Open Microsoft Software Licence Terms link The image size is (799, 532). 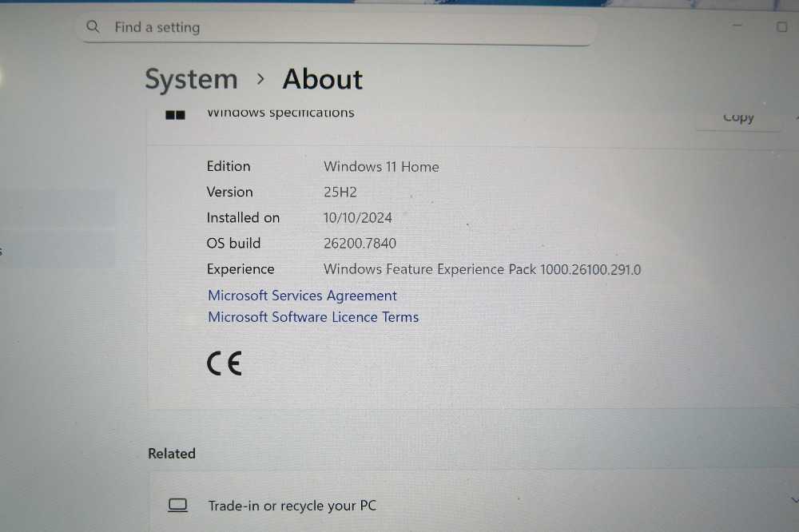313,317
